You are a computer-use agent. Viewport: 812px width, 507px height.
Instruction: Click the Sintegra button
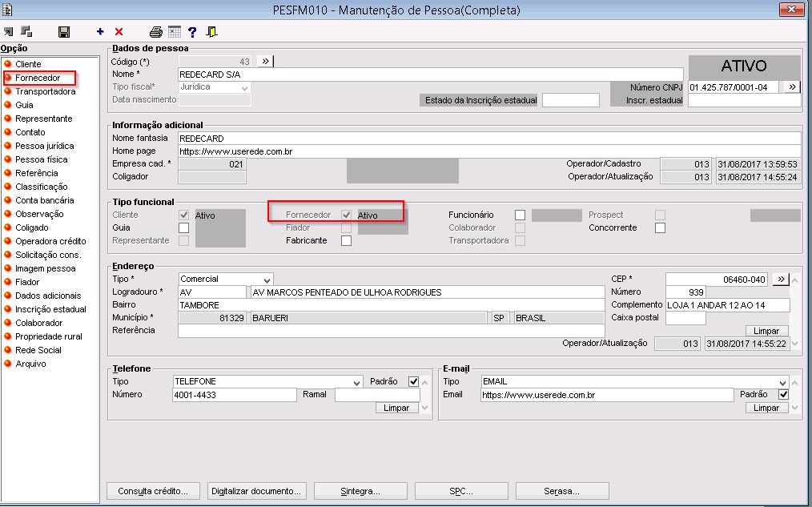coord(360,491)
